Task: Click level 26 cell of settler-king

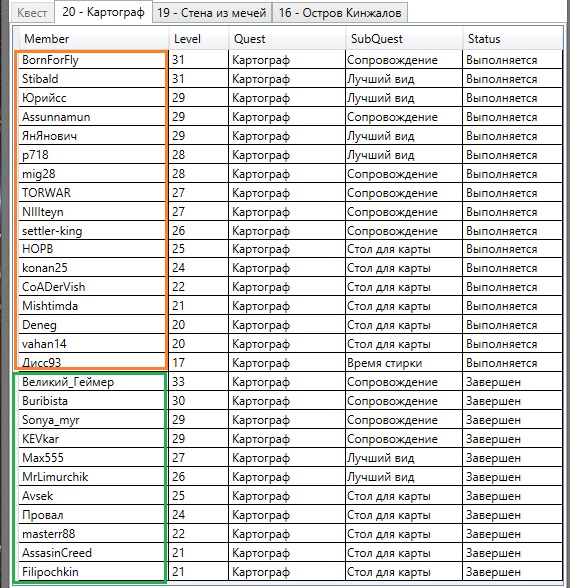Action: coord(199,231)
